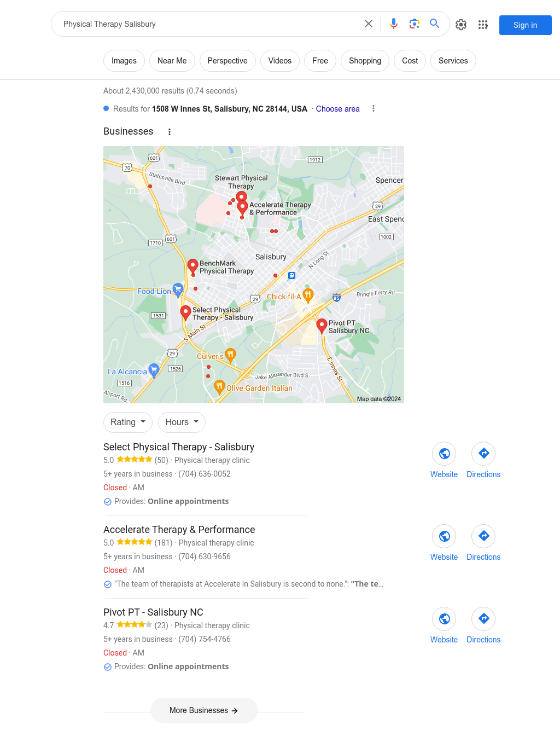Clear the search box text
Viewport: 560px width, 736px height.
click(369, 24)
